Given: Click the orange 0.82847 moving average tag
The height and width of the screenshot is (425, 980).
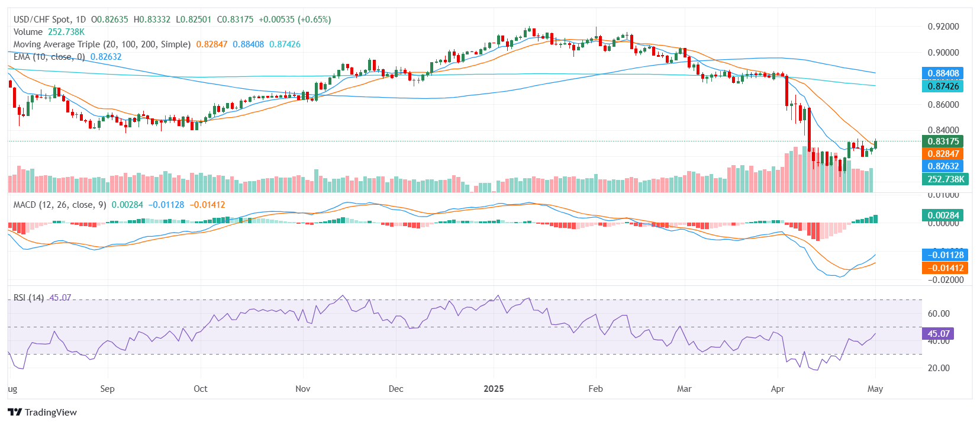Looking at the screenshot, I should click(943, 154).
